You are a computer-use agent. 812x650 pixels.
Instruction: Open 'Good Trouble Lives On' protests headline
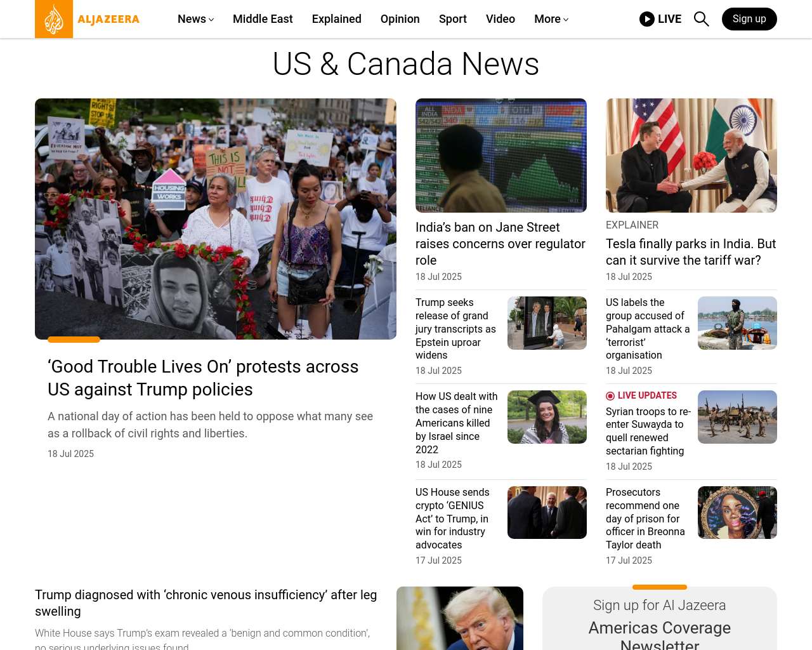pyautogui.click(x=203, y=378)
